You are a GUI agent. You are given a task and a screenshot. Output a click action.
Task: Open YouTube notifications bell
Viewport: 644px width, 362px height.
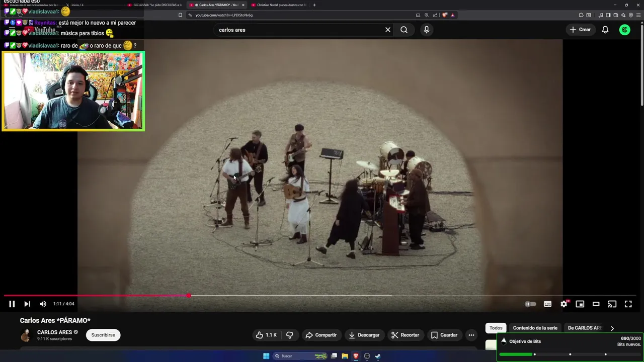point(605,30)
